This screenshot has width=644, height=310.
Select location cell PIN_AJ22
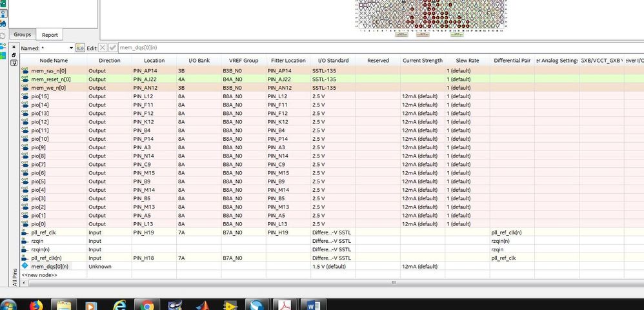pyautogui.click(x=154, y=79)
